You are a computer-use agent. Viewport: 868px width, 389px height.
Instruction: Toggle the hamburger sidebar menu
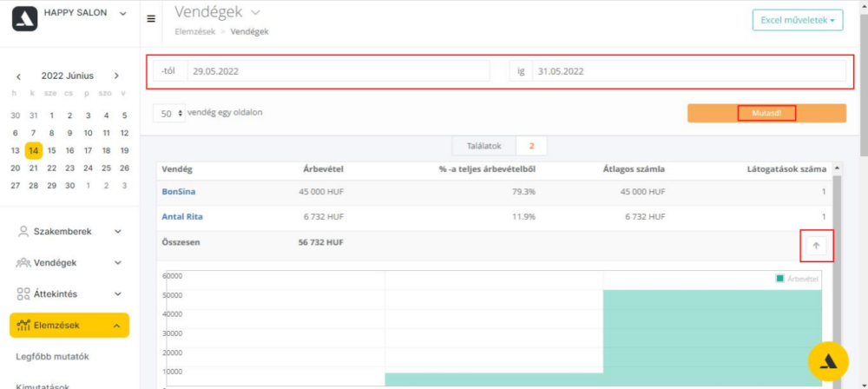(150, 18)
